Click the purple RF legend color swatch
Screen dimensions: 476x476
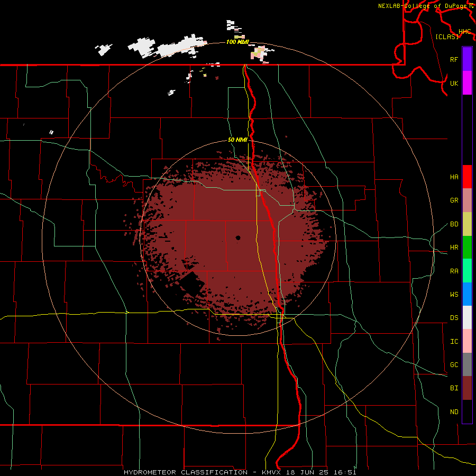click(x=467, y=59)
